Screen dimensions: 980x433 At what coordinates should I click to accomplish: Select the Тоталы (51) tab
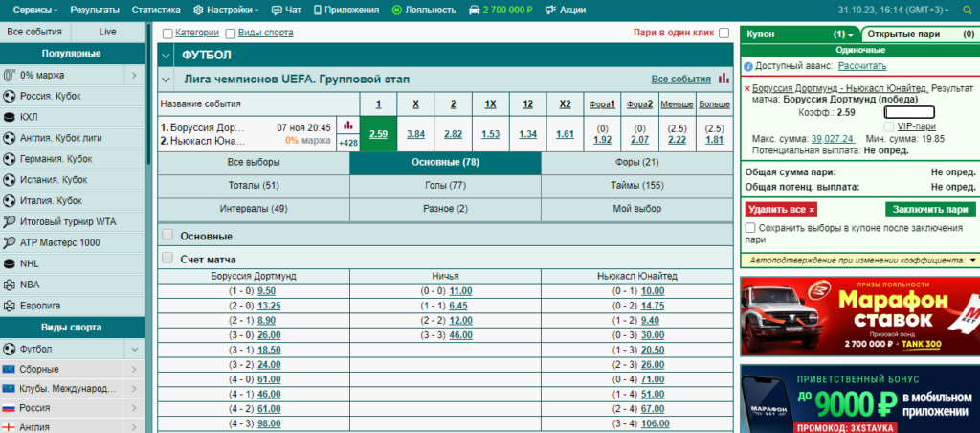click(254, 185)
